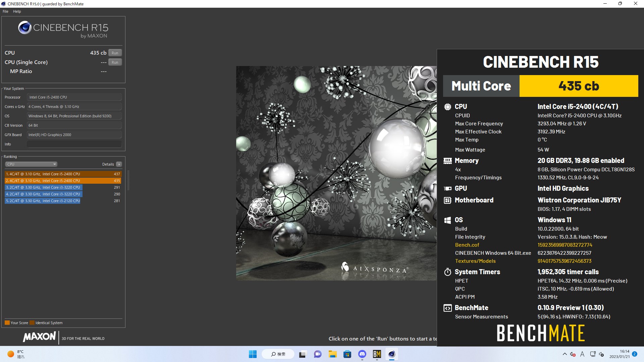Click the BenchMate OS Windows icon
644x362 pixels.
pos(447,220)
